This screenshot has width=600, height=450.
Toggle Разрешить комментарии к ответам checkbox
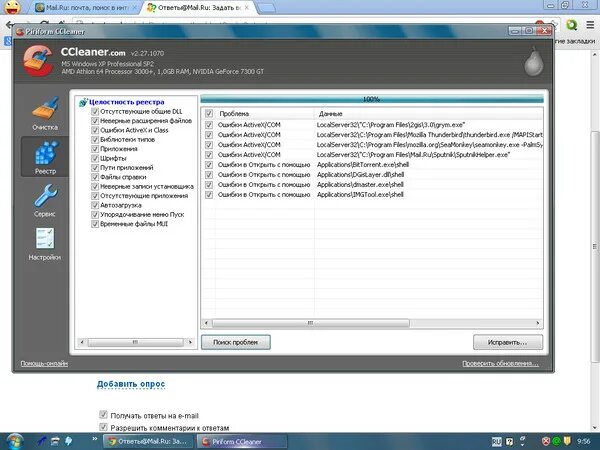(x=103, y=427)
